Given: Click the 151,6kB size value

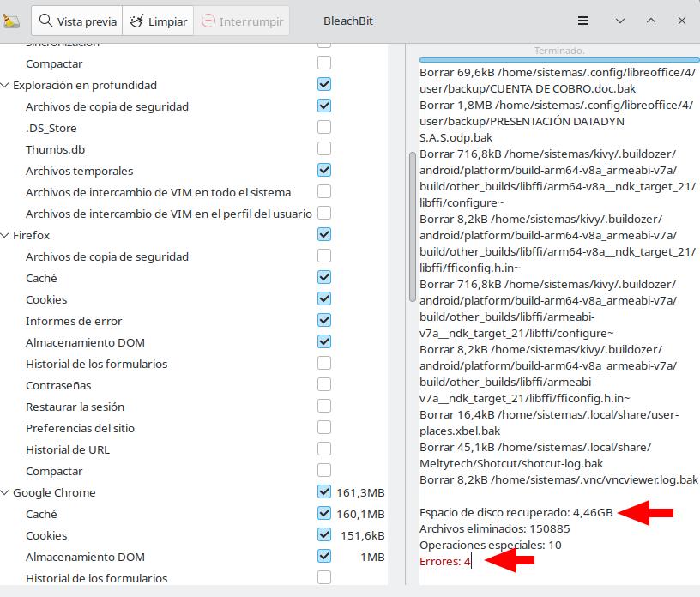Looking at the screenshot, I should [363, 536].
